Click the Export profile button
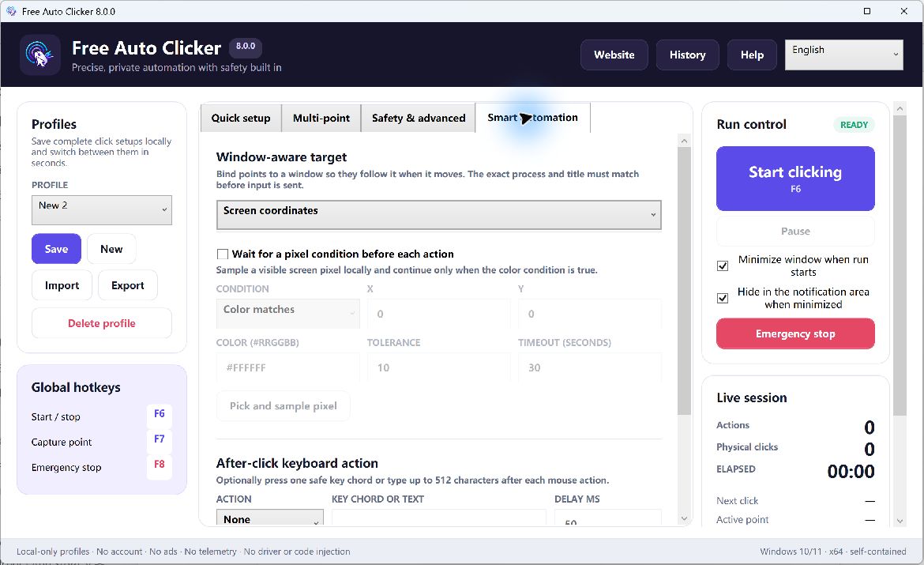The image size is (924, 565). 128,285
